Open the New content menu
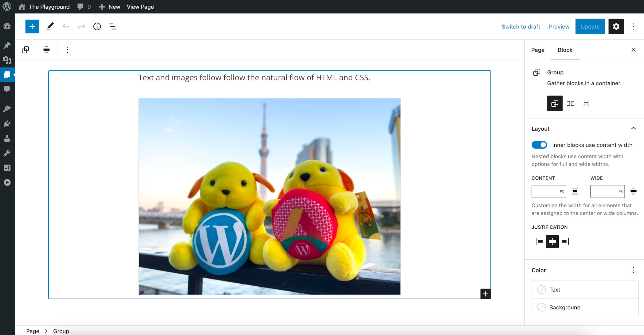The width and height of the screenshot is (644, 335). (109, 7)
